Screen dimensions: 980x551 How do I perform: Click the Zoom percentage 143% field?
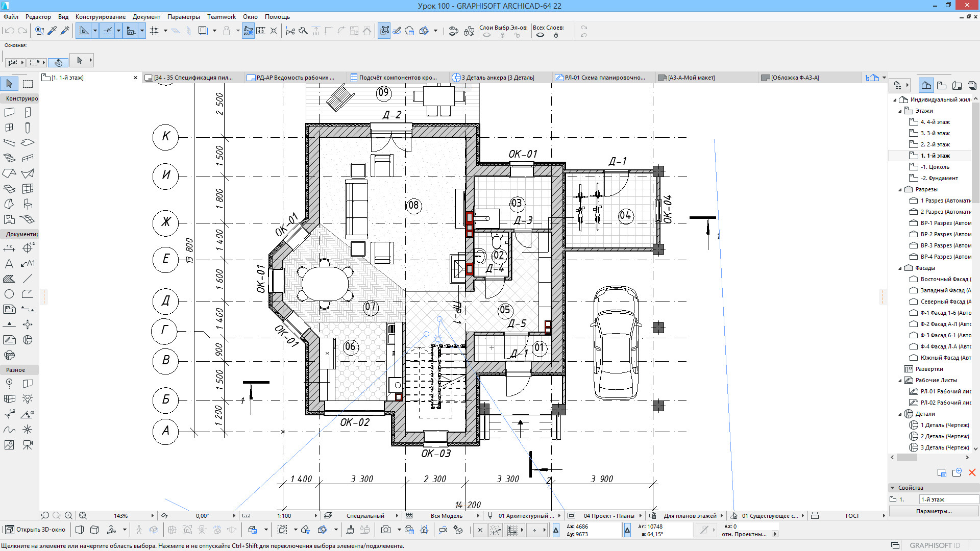coord(122,515)
